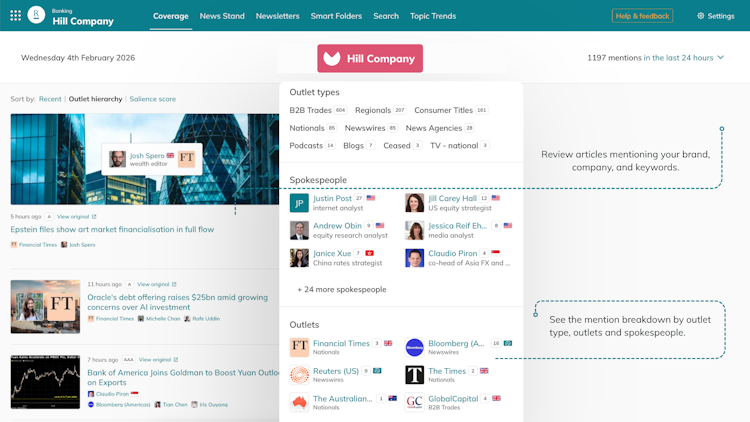Click the Reuters (US) swirl logo
Viewport: 750px width, 422px height.
299,375
